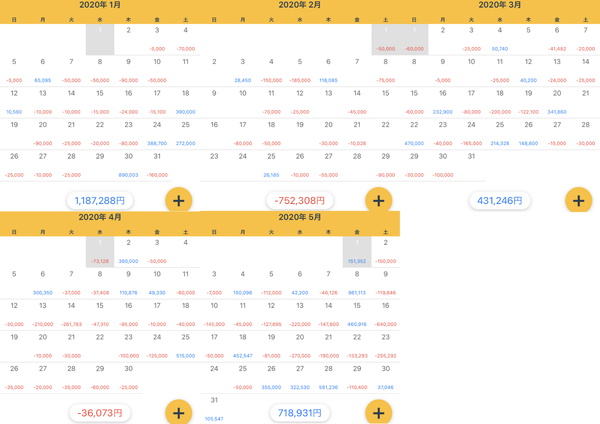The width and height of the screenshot is (600, 424).
Task: Select highlighted January 1 cell
Action: (x=100, y=39)
